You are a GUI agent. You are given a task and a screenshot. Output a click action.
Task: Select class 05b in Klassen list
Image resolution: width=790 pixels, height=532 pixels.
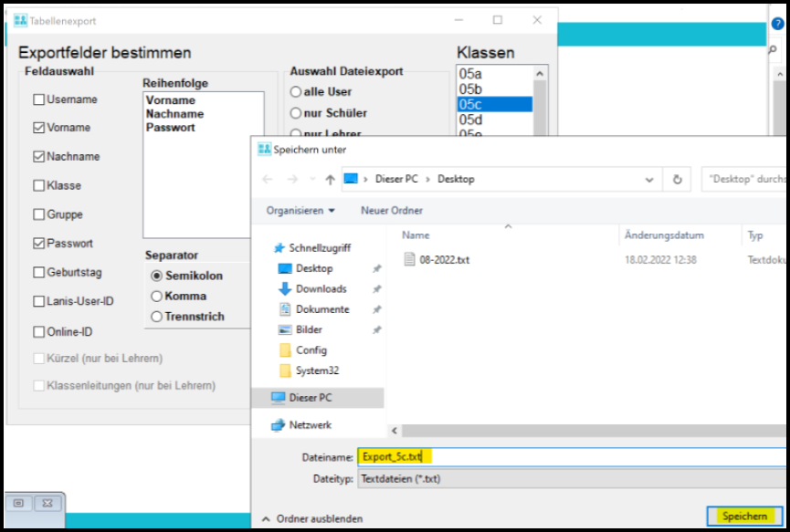coord(471,89)
